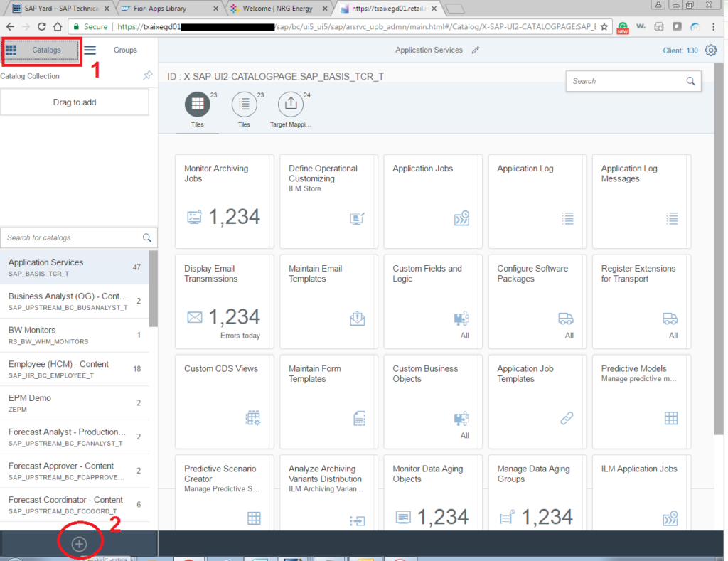Select the Forecast Analyst - Production catalog
The image size is (728, 561).
75,437
